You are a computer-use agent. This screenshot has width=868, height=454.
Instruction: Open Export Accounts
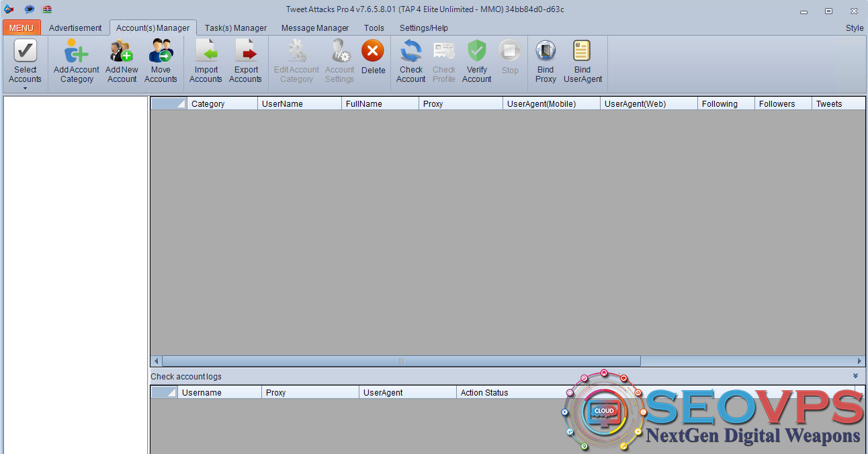[x=246, y=62]
